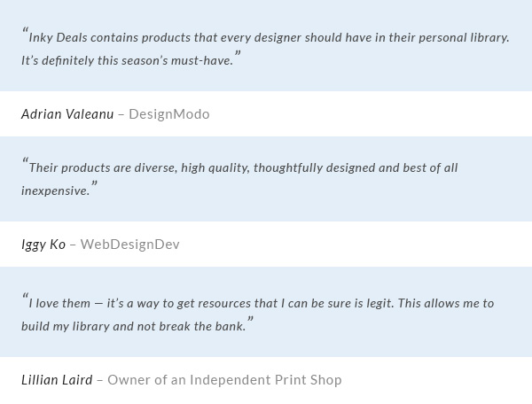The width and height of the screenshot is (532, 404).
Task: Click the line "build my library and not break the bank"
Action: [133, 327]
